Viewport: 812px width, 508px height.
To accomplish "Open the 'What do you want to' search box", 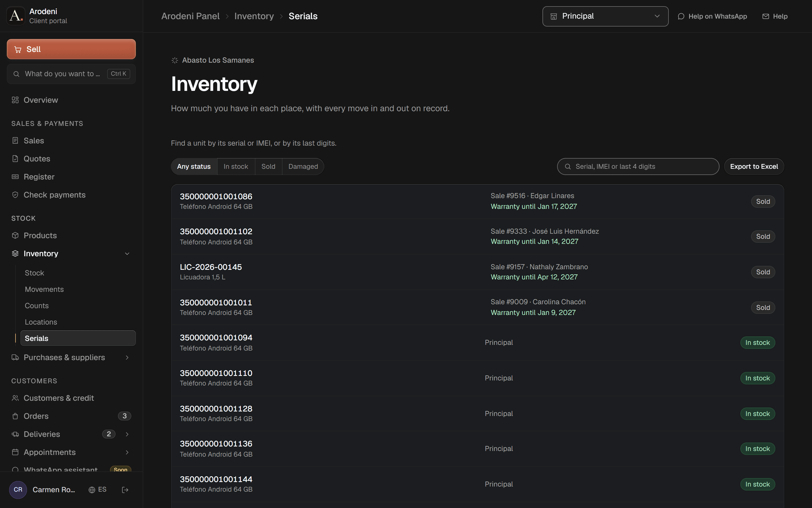I will [x=71, y=74].
